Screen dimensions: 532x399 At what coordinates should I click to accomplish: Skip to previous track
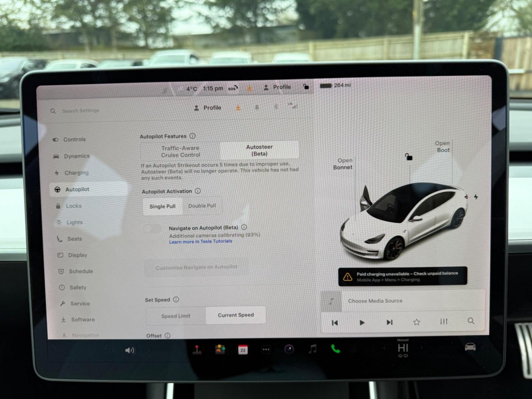(334, 323)
